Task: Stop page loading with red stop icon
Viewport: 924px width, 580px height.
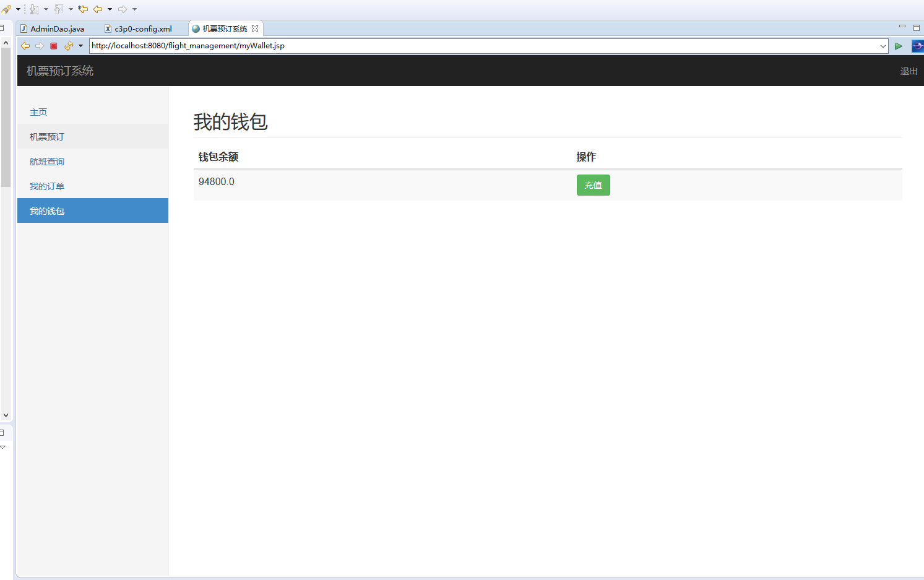Action: click(x=54, y=46)
